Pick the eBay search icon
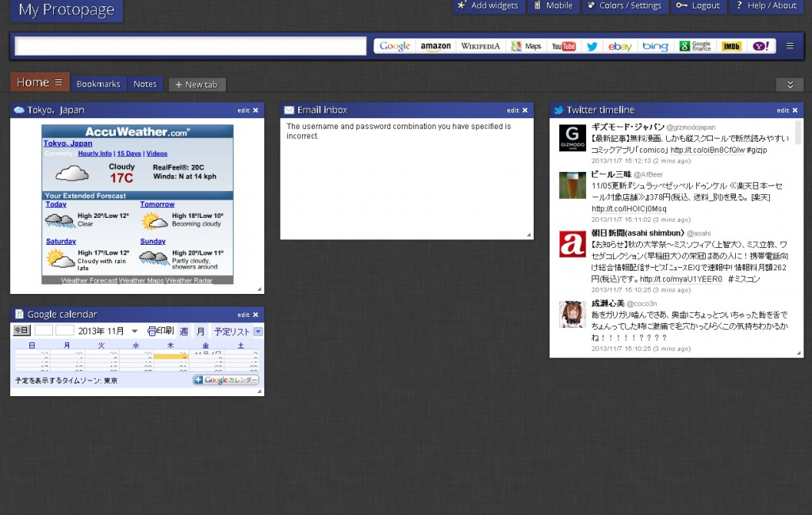The image size is (812, 515). click(619, 47)
